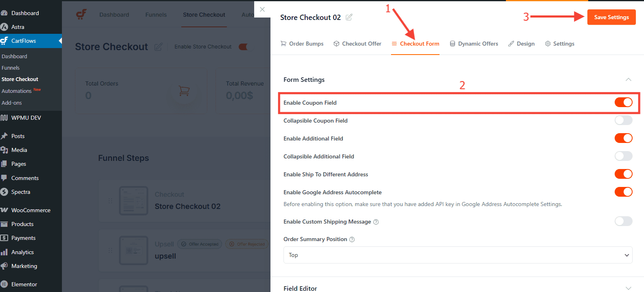644x292 pixels.
Task: Click the Dynamic Offers stacked icon
Action: tap(452, 44)
